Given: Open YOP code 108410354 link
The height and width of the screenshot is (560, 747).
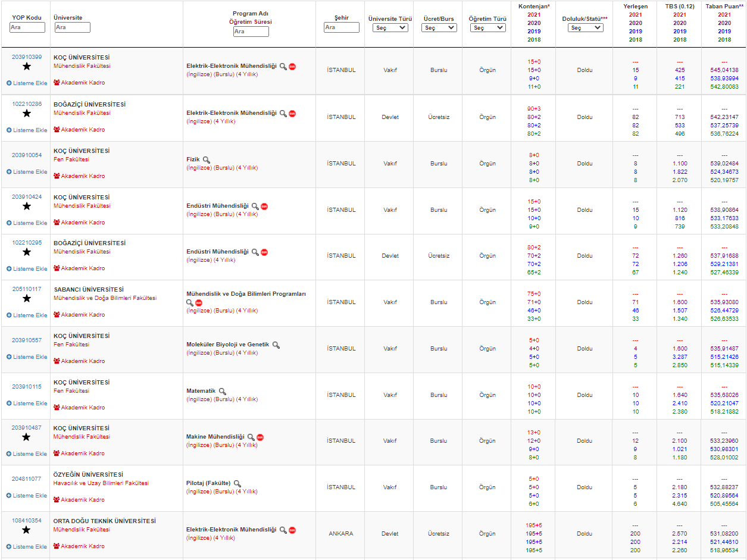Looking at the screenshot, I should pyautogui.click(x=27, y=521).
